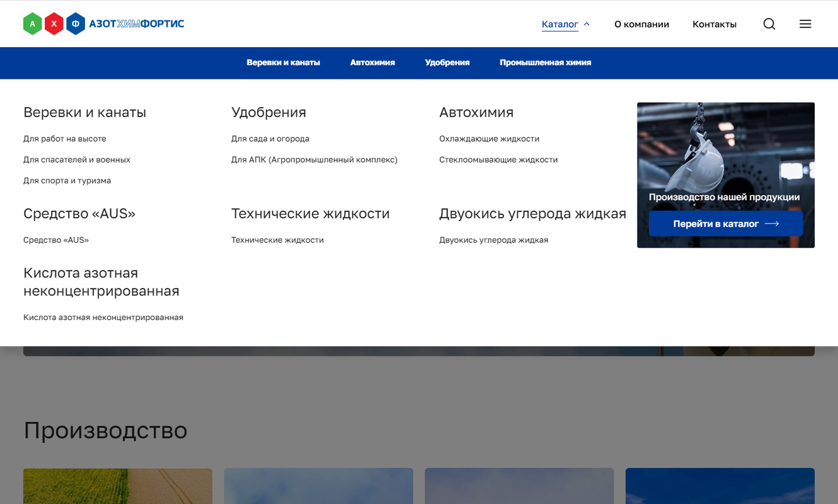Open Для сада и огорода

270,139
